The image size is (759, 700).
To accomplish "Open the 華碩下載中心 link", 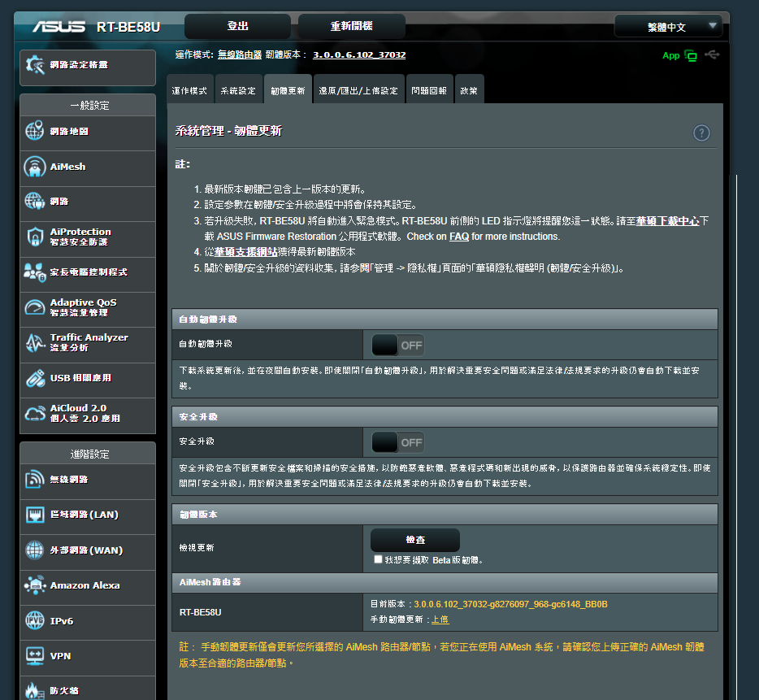I will (667, 221).
